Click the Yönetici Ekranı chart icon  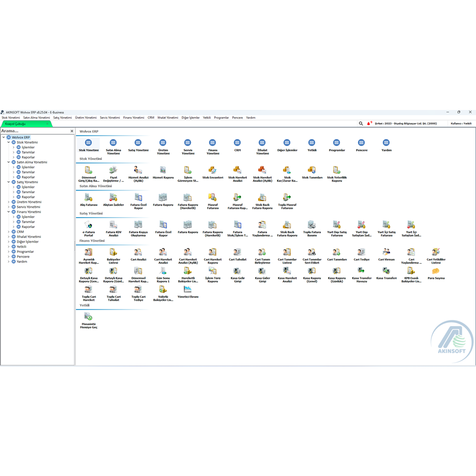188,290
